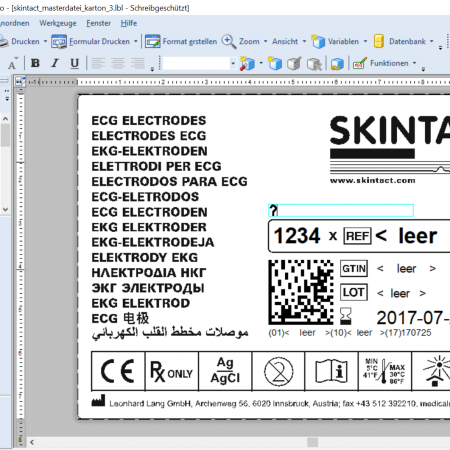Expand the Funktionen dropdown arrow
This screenshot has height=450, width=450.
(415, 63)
